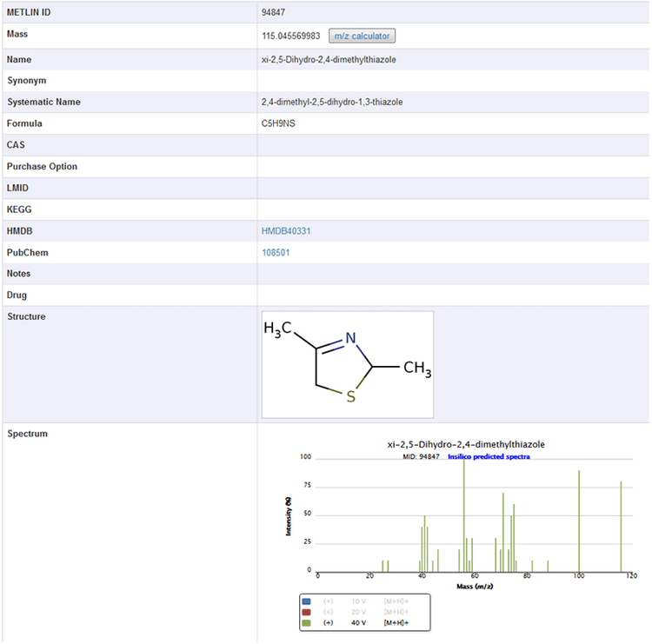
Task: Click the Mass (m/z) axis label
Action: coord(476,586)
